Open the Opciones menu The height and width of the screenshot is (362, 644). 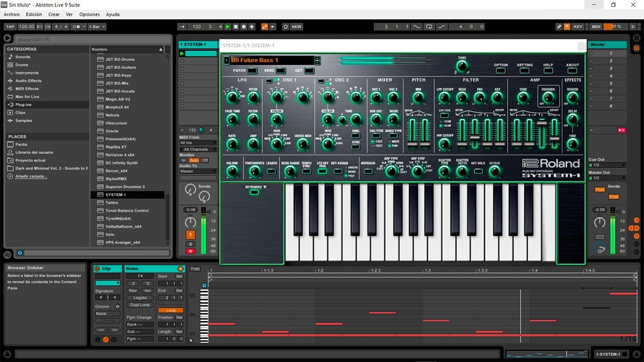point(90,14)
